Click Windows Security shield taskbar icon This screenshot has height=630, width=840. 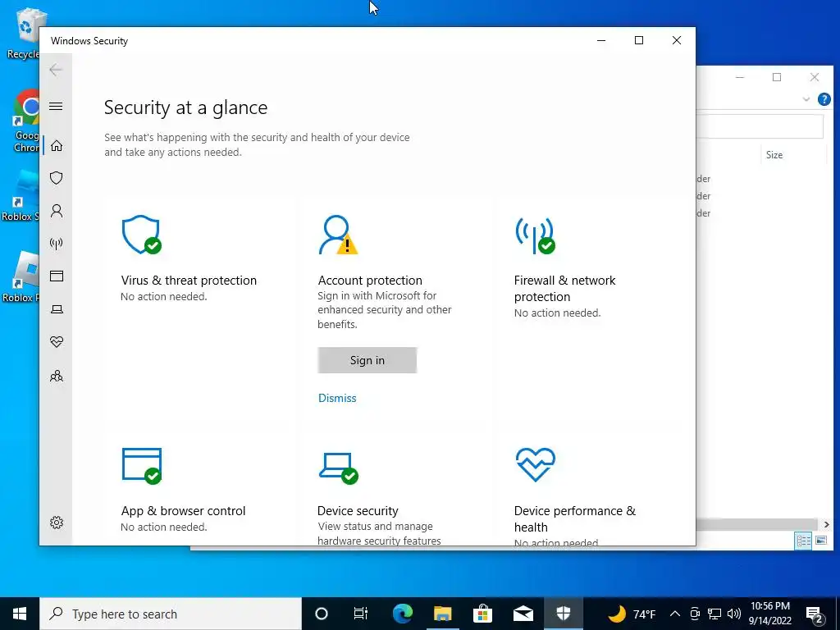(x=563, y=614)
